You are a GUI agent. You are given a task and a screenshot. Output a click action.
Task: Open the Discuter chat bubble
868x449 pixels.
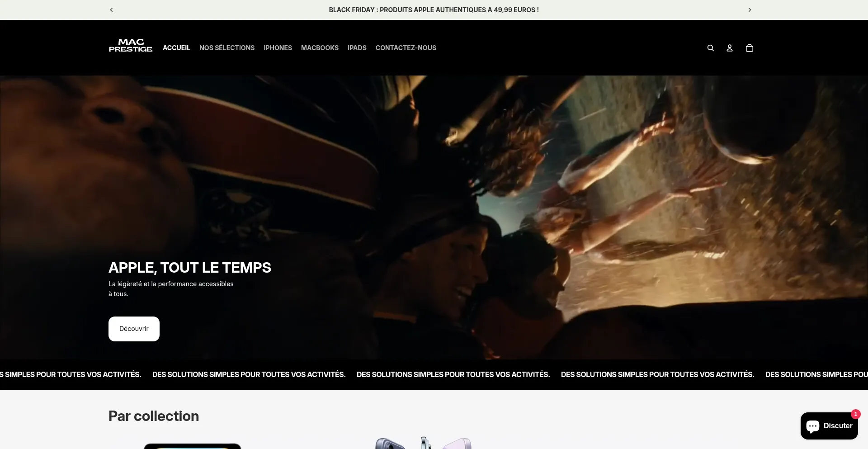(x=829, y=426)
